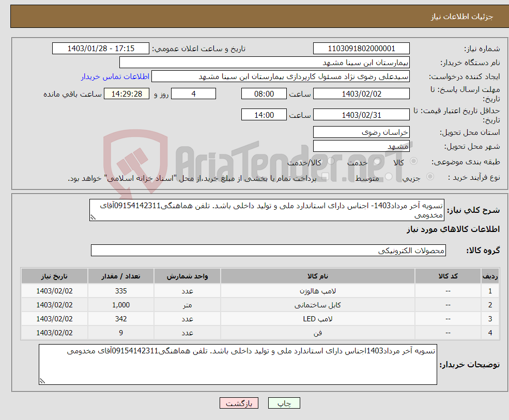Image resolution: width=509 pixels, height=420 pixels.
Task: Click quantity 9 in fan row
Action: (121, 333)
